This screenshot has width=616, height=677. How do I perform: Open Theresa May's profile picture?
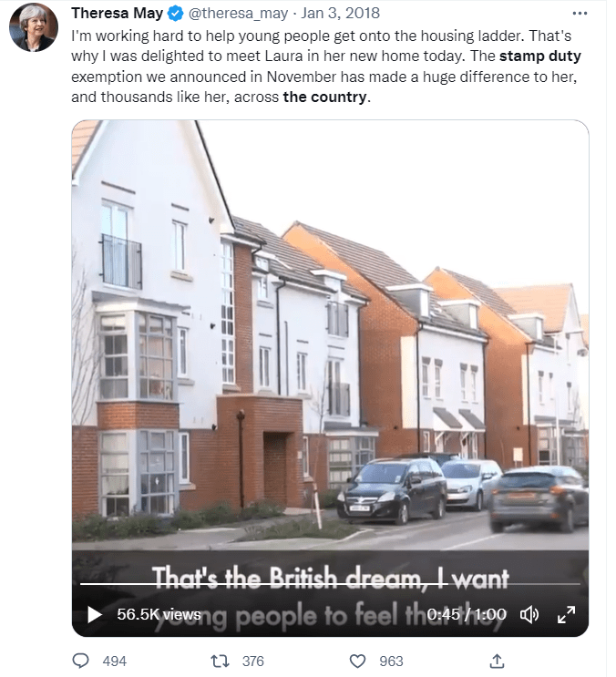click(x=34, y=27)
